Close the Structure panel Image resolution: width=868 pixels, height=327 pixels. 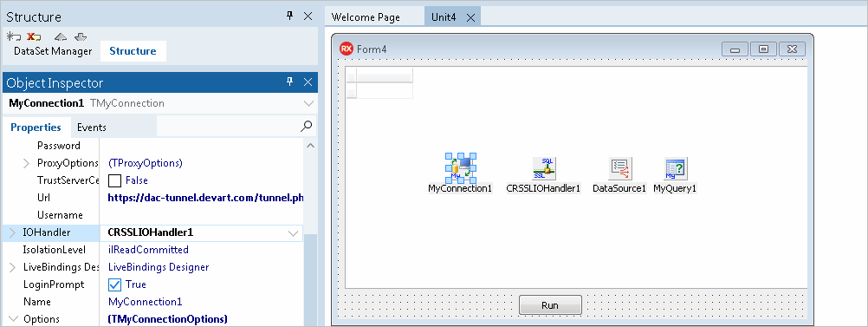pyautogui.click(x=308, y=16)
